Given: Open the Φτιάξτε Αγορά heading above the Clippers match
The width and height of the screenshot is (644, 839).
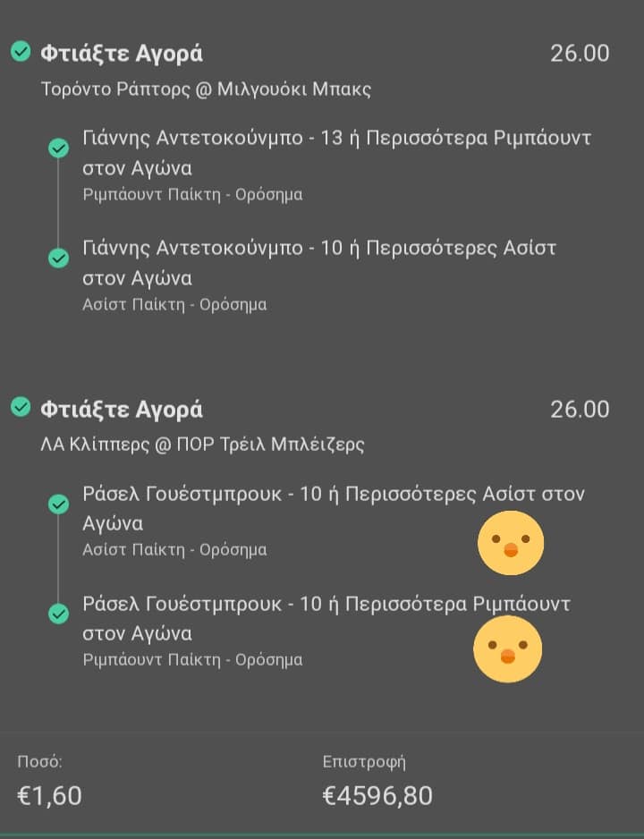Looking at the screenshot, I should tap(122, 410).
